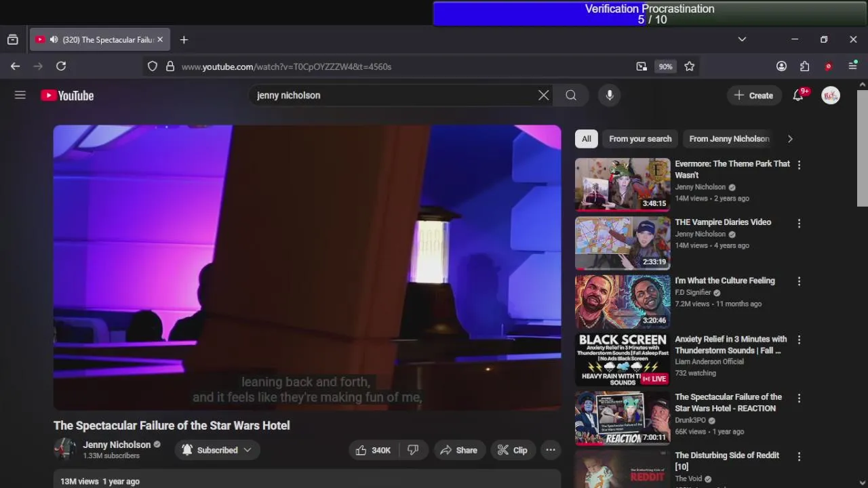Start voice search with the microphone
868x488 pixels.
(x=610, y=96)
